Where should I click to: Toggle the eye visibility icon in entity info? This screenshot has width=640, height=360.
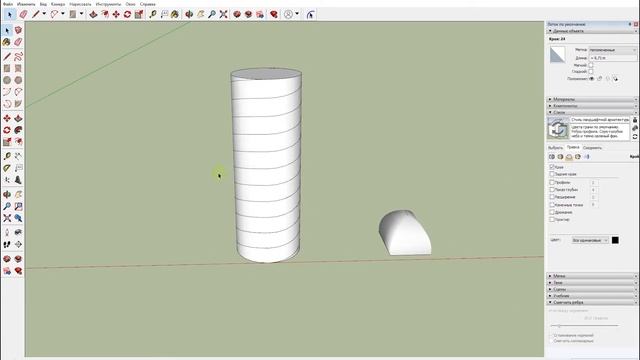pyautogui.click(x=591, y=79)
